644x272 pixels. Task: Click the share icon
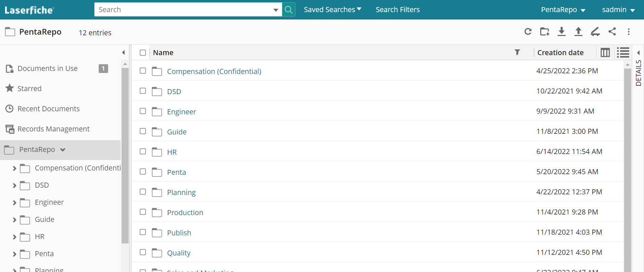point(612,32)
